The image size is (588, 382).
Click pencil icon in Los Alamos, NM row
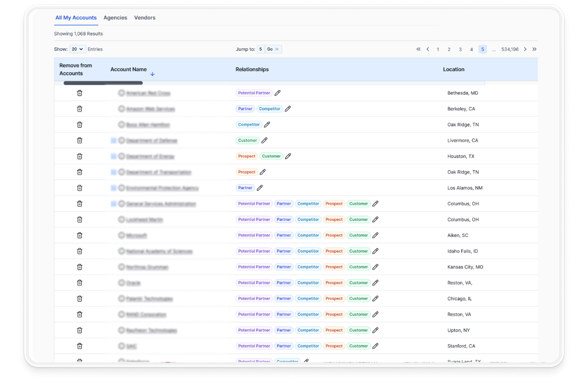click(x=260, y=188)
